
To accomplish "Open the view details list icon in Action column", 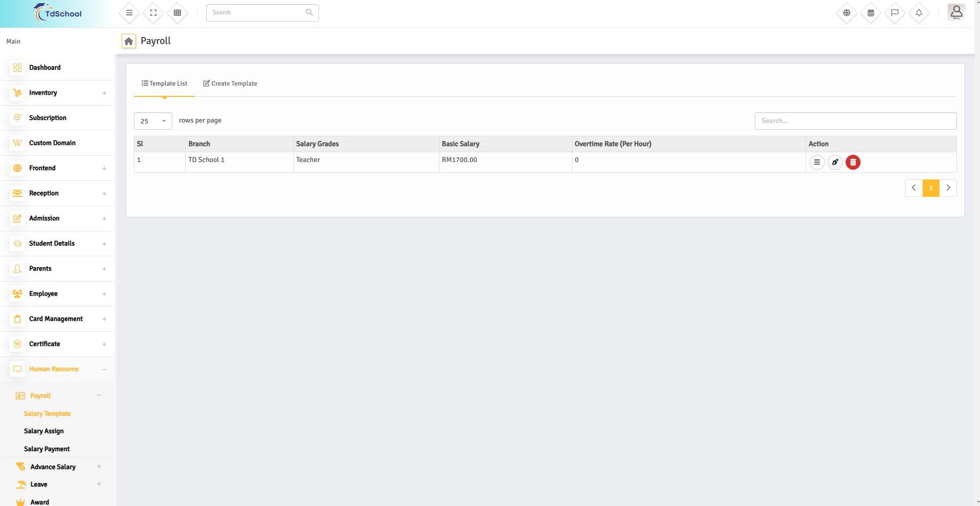I will pos(817,163).
